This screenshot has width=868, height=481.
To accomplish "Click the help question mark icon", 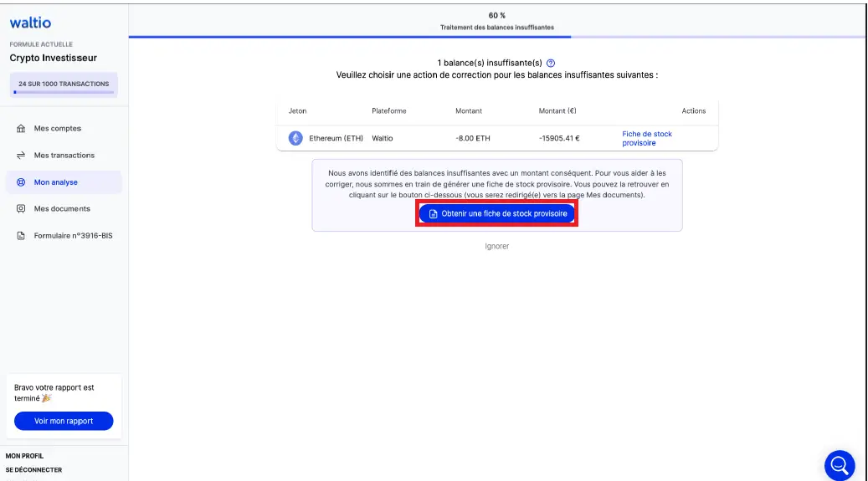I will pos(551,64).
